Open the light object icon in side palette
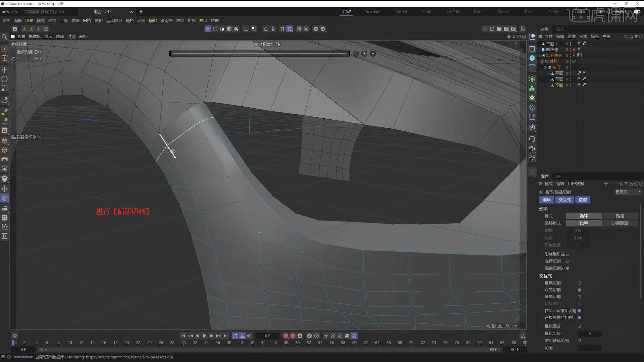 (532, 158)
